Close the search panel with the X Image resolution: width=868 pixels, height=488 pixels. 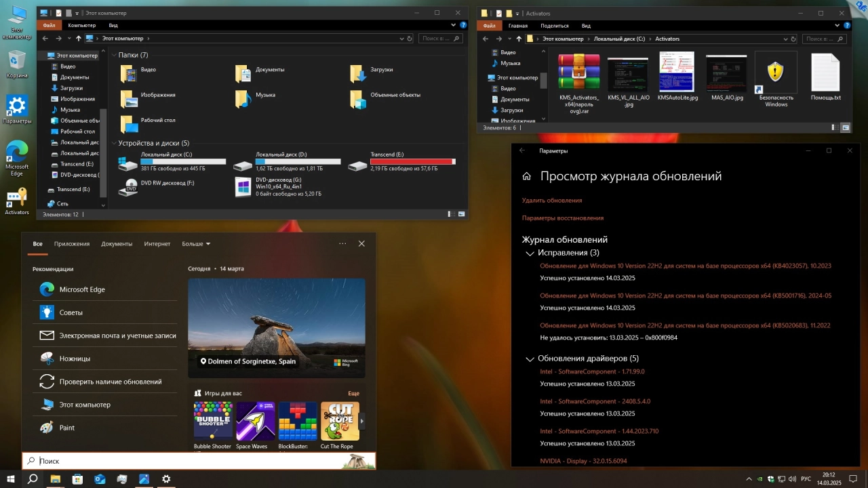tap(361, 243)
